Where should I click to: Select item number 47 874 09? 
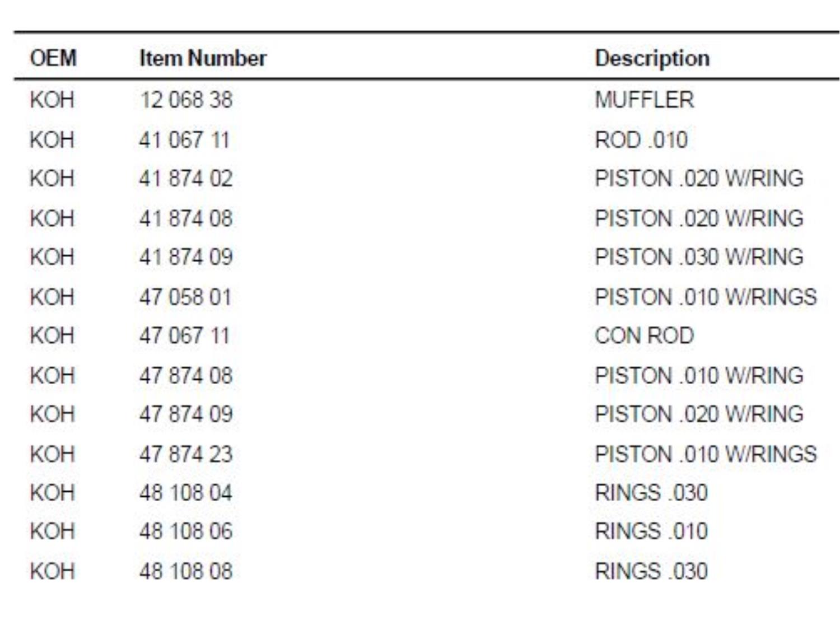[x=186, y=414]
